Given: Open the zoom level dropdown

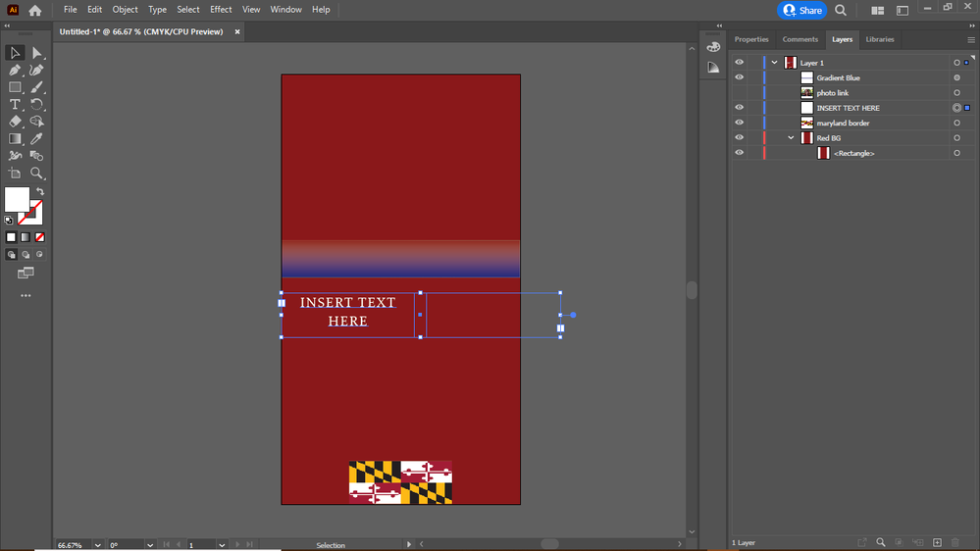Looking at the screenshot, I should [x=97, y=545].
